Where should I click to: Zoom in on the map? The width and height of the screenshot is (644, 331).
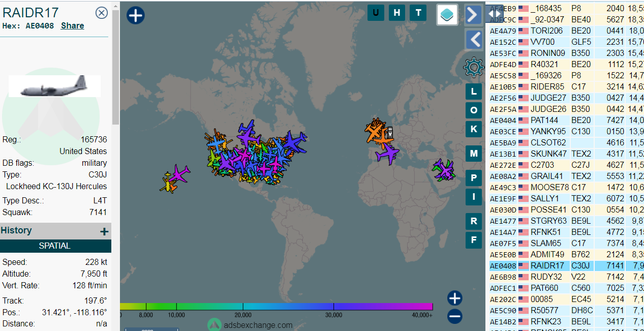pos(454,298)
